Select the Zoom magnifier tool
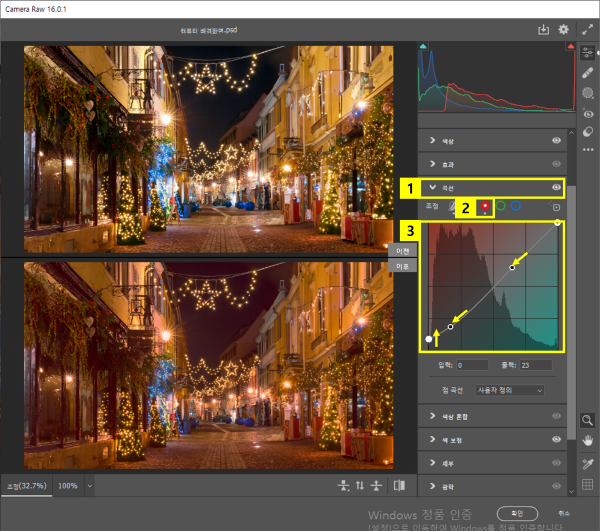Viewport: 600px width, 531px height. (x=589, y=421)
